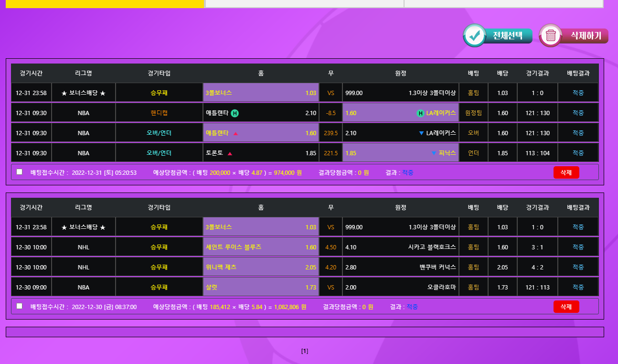Click the blue down arrow beside LA레이커스
The height and width of the screenshot is (364, 618).
[x=421, y=133]
